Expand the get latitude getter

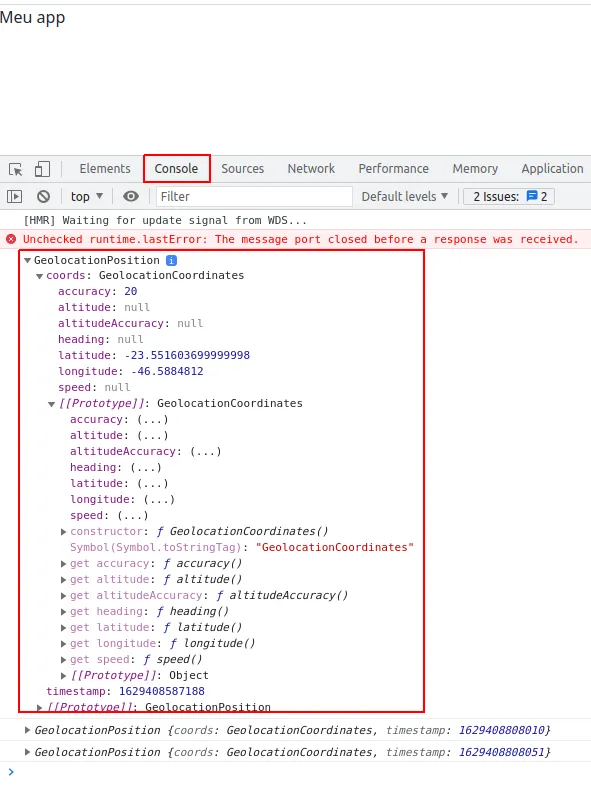(x=63, y=627)
